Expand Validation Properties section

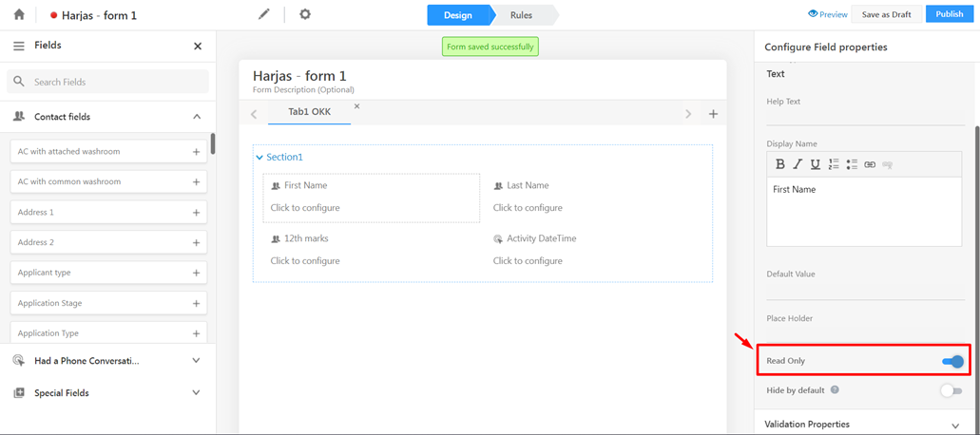click(955, 425)
